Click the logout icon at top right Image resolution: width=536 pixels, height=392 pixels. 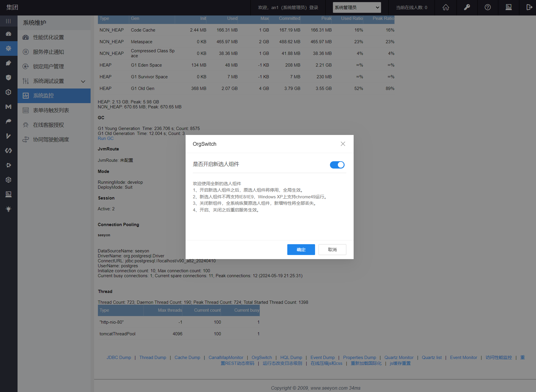tap(529, 7)
